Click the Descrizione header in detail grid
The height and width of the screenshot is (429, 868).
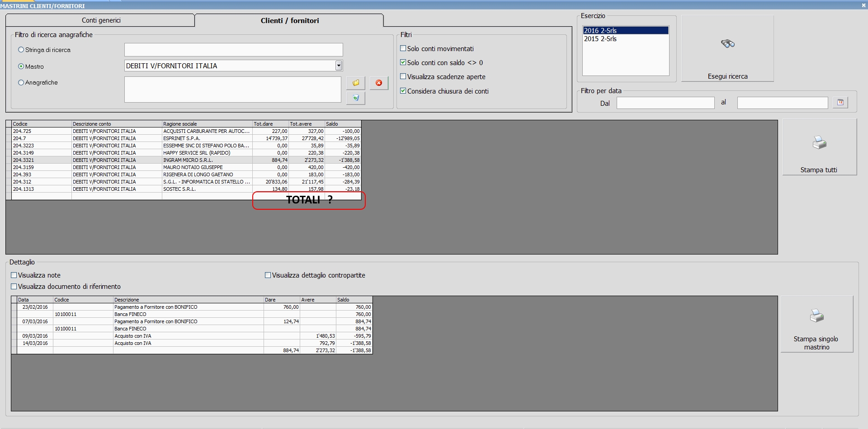(188, 300)
